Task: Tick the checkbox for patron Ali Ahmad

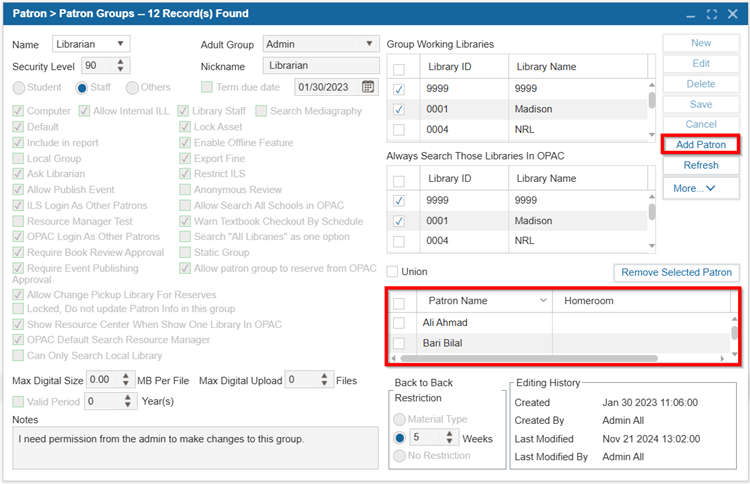Action: (398, 323)
